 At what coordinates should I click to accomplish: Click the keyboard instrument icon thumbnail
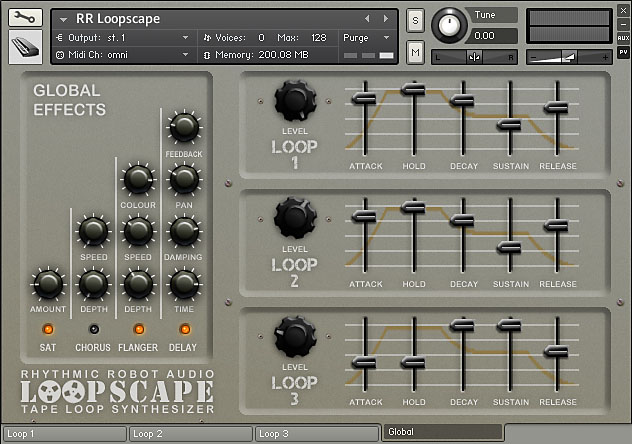pyautogui.click(x=25, y=47)
